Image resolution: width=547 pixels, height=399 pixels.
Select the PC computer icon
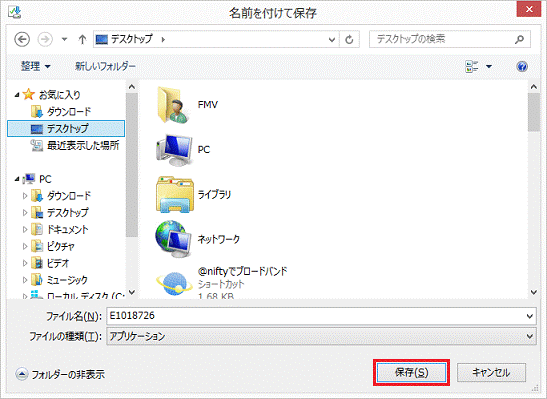coord(174,150)
